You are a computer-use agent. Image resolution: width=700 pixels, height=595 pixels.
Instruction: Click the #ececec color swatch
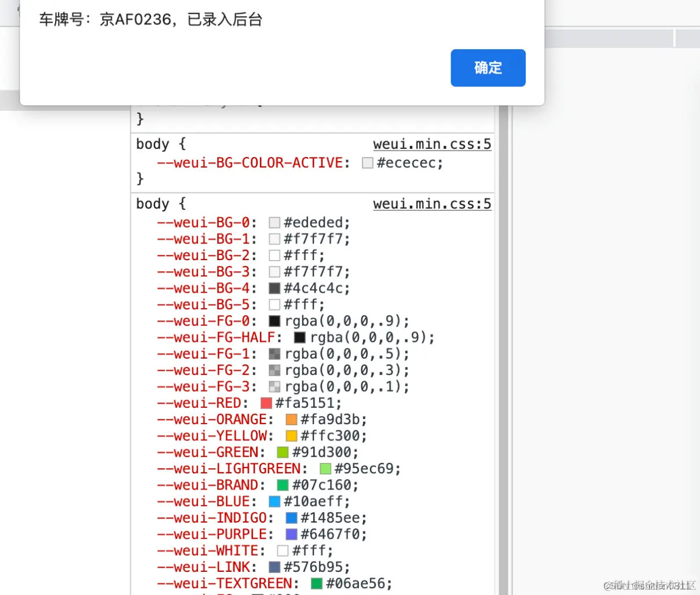click(x=368, y=163)
